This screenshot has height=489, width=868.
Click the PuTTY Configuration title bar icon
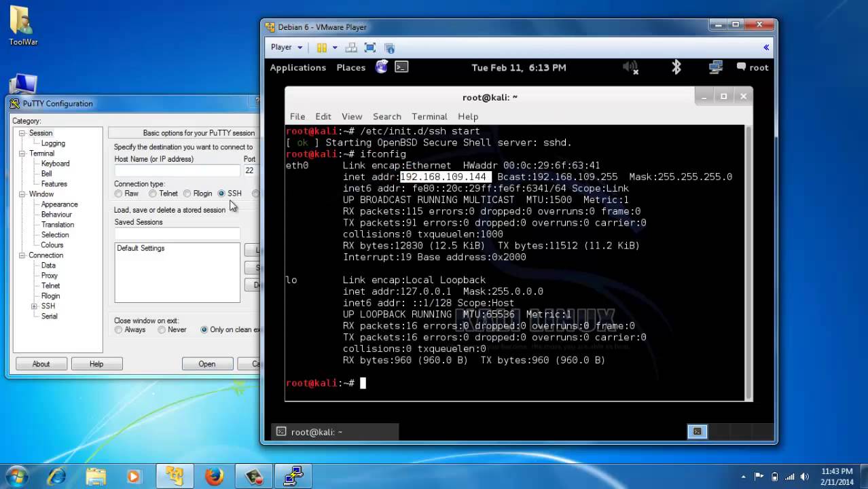(15, 103)
